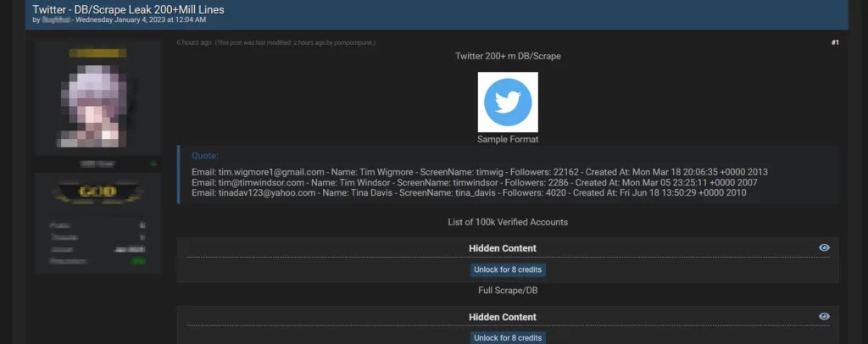Select the tim@timwindsor.com sample line
The width and height of the screenshot is (868, 344).
pos(475,182)
